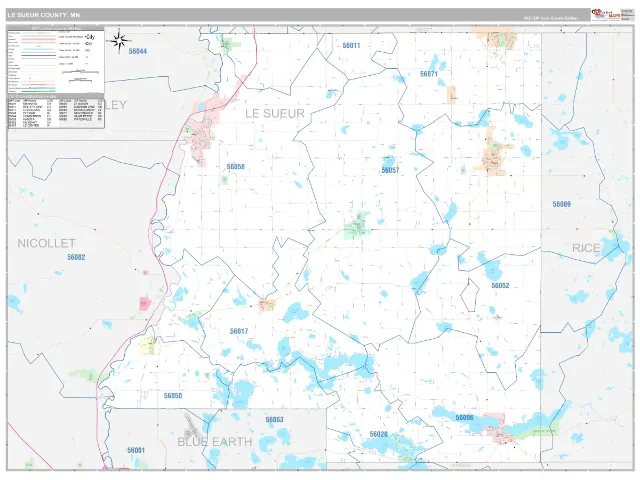Image resolution: width=640 pixels, height=480 pixels.
Task: Select ZIP code label 56050
Action: point(173,396)
